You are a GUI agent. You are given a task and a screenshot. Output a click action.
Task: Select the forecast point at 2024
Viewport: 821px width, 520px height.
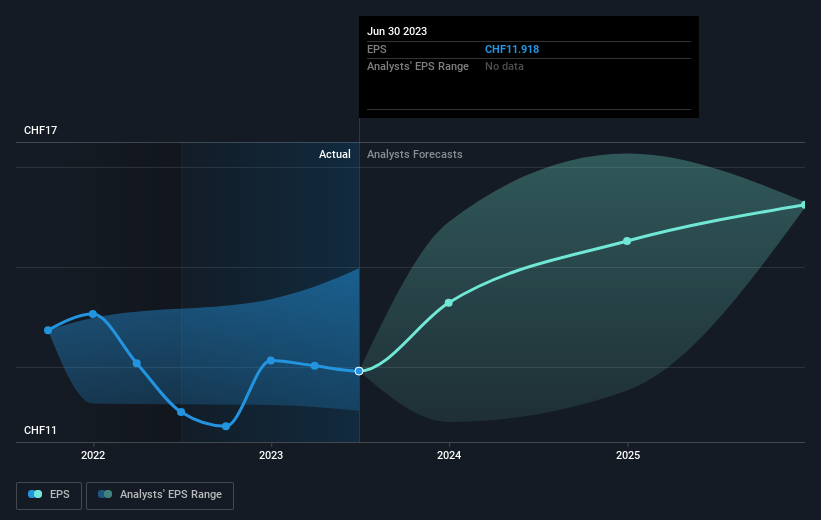tap(449, 303)
